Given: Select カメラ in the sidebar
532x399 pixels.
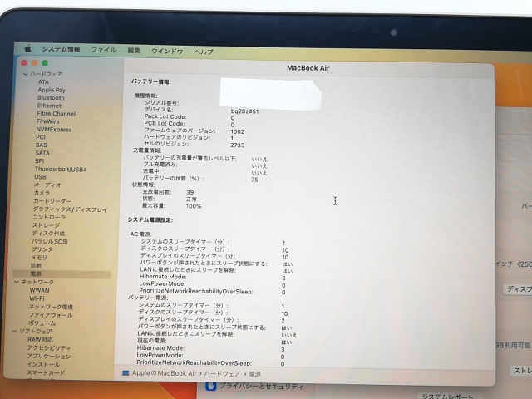Looking at the screenshot, I should click(42, 193).
